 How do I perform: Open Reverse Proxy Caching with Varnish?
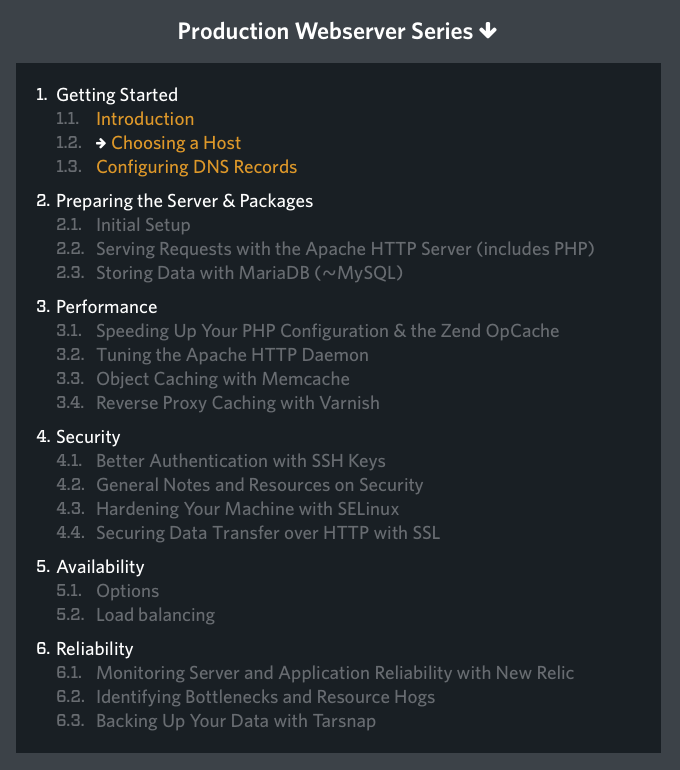[x=238, y=403]
